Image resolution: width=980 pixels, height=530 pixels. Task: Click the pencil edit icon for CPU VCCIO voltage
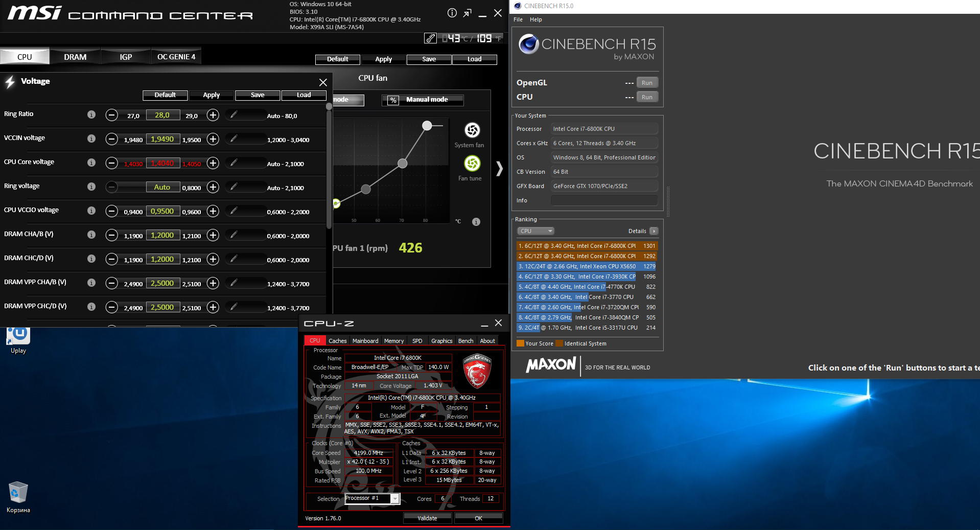coord(234,211)
